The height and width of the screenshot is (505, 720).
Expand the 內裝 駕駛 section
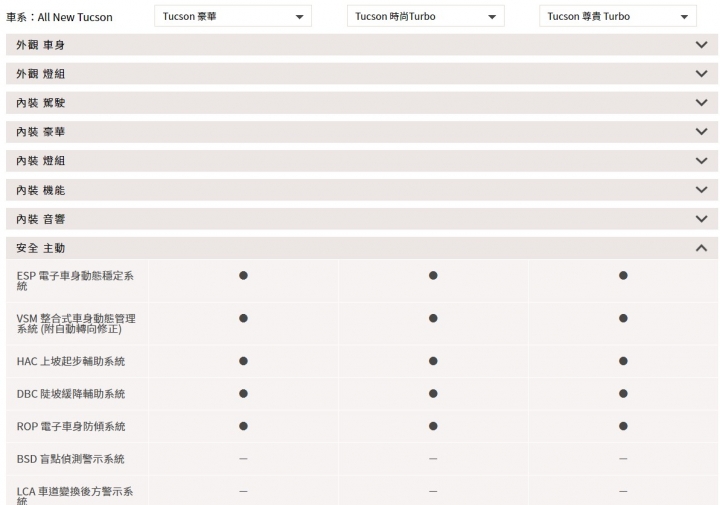[x=362, y=102]
